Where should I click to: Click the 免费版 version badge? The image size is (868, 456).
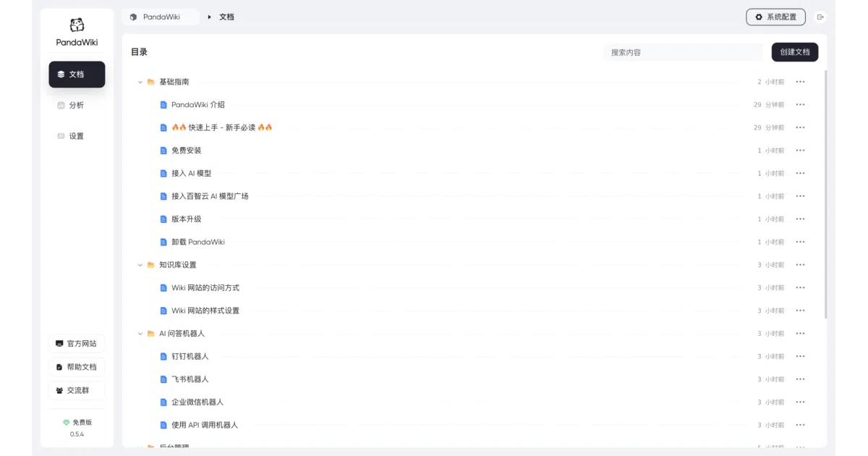point(77,422)
